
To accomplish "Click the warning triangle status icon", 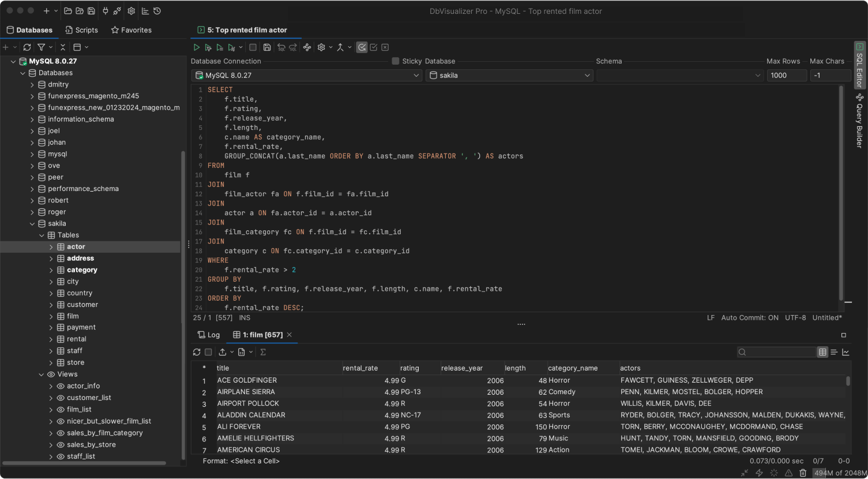I will pos(788,473).
